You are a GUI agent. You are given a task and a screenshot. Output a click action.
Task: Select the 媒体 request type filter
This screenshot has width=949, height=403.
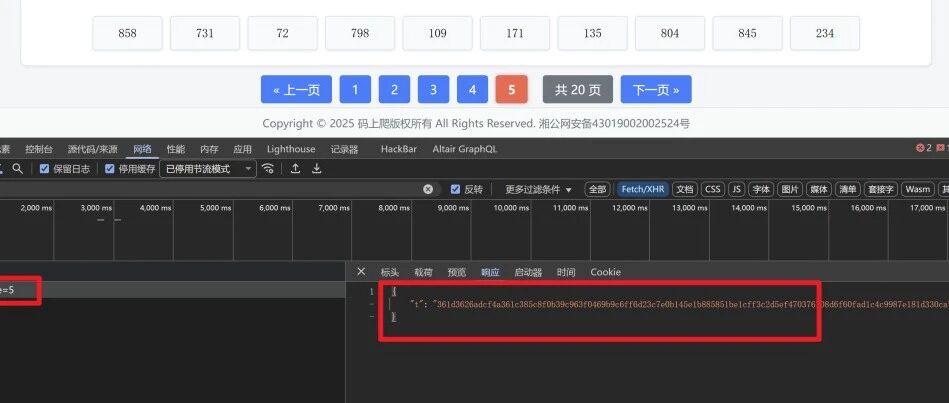pos(819,189)
